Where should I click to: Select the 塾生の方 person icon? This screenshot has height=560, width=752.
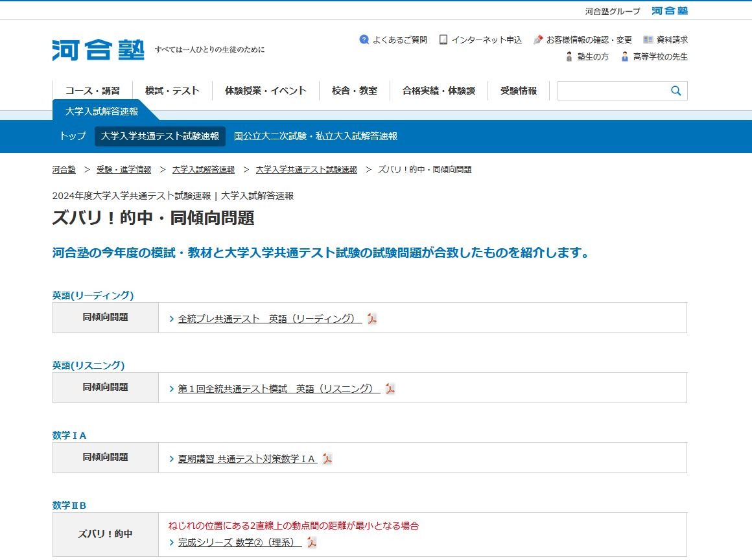point(569,57)
